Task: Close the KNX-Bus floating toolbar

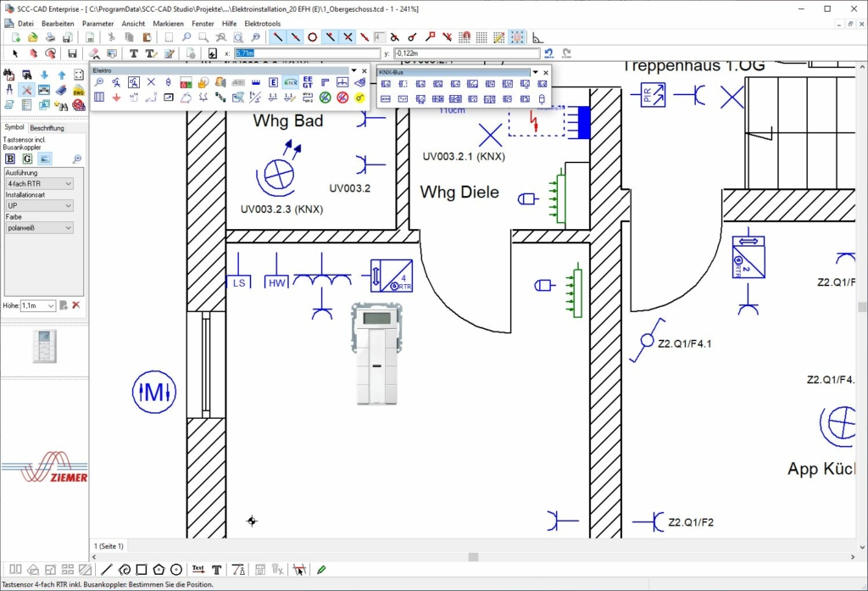Action: 546,73
